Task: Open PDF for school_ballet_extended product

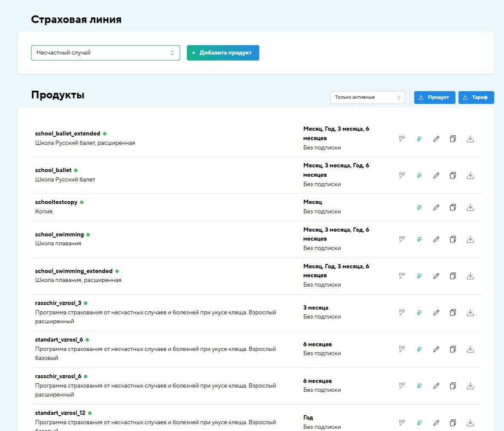Action: (402, 139)
